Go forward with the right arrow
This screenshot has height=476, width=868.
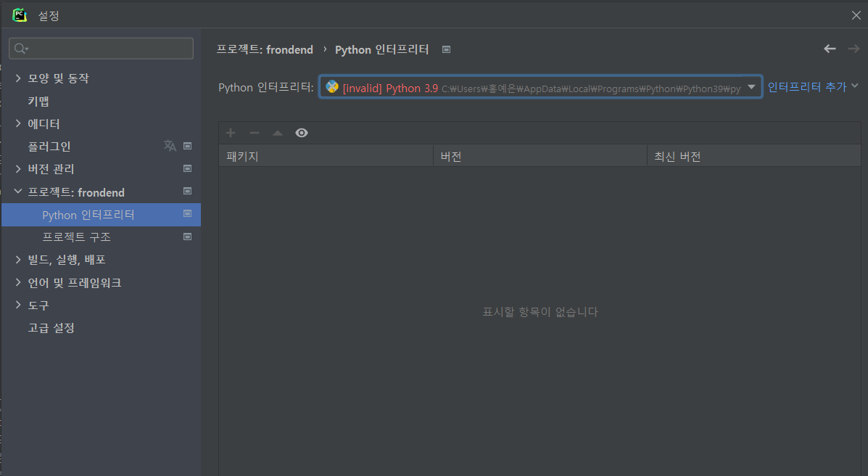853,49
